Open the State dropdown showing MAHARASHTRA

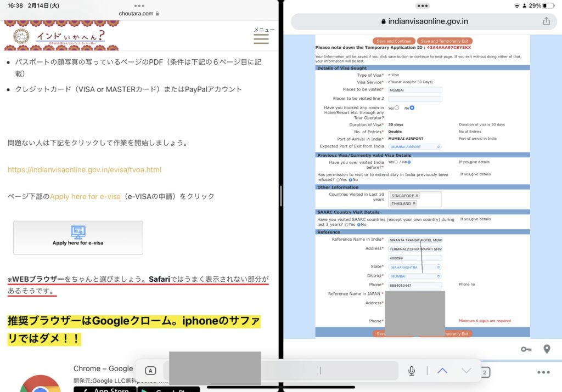click(414, 267)
